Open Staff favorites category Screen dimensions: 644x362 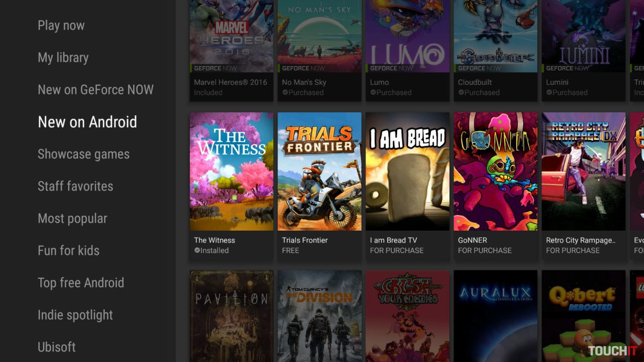(75, 186)
